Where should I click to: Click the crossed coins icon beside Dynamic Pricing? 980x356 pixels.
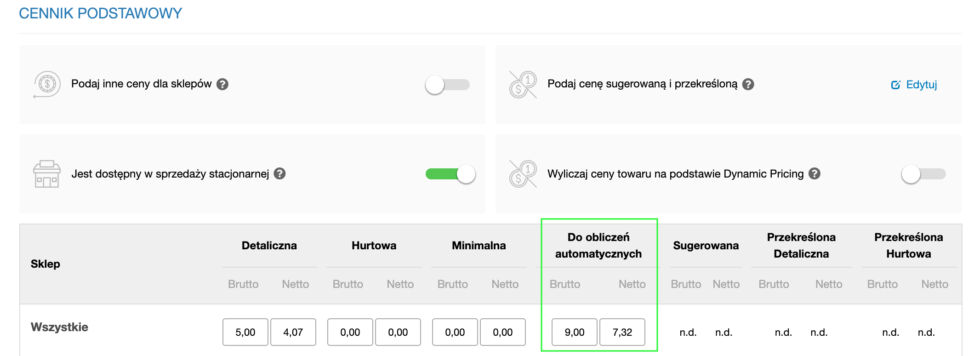click(x=523, y=174)
